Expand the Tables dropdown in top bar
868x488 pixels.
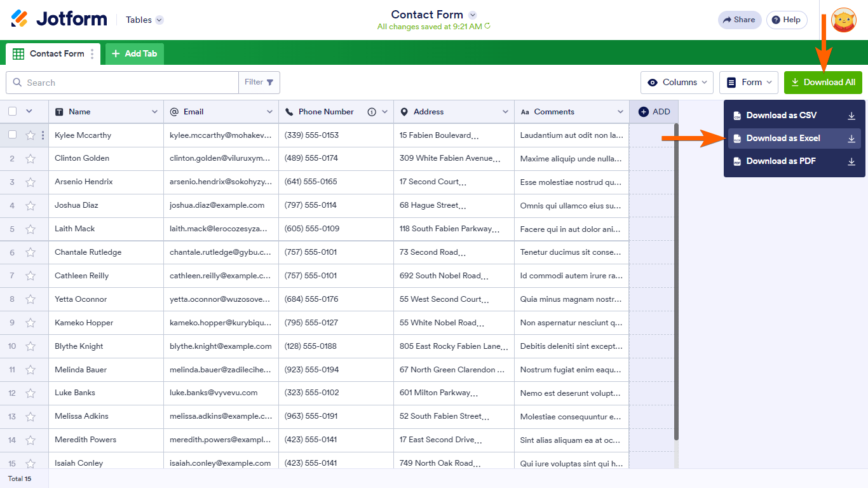144,20
